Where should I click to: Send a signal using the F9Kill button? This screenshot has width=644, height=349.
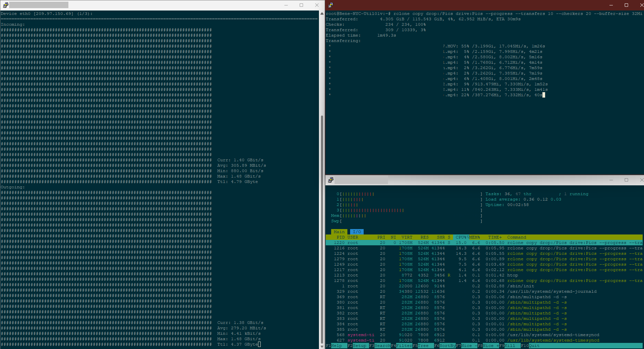(508, 345)
